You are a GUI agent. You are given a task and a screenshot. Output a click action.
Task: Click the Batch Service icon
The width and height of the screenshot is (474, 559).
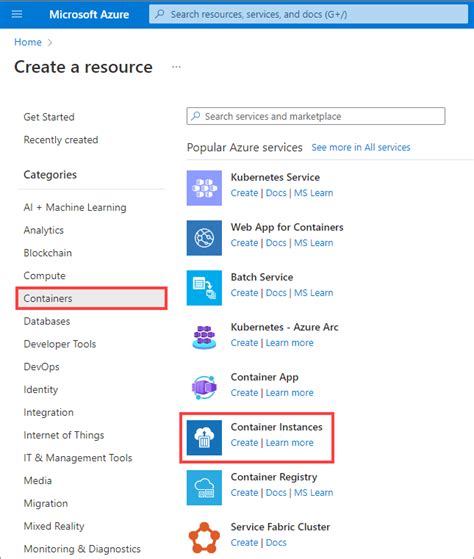(204, 288)
